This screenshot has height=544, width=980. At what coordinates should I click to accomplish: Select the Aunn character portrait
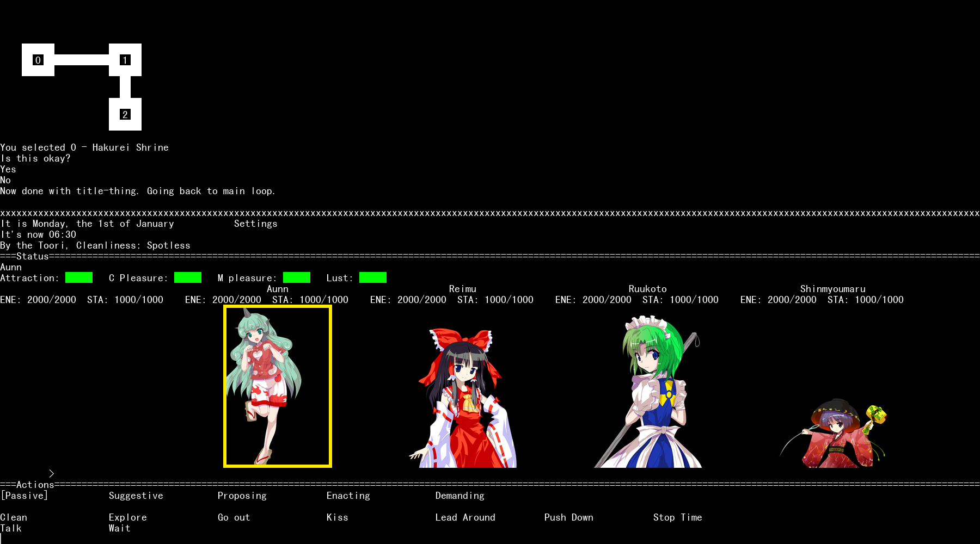coord(278,386)
